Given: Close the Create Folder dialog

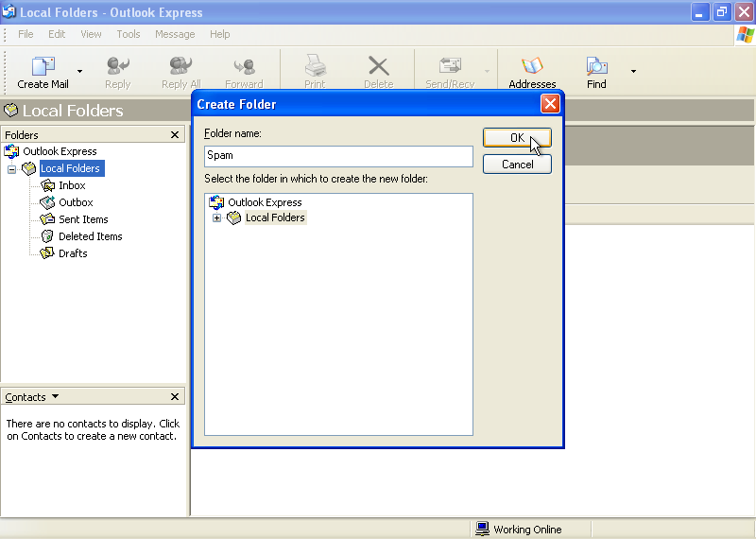Looking at the screenshot, I should coord(550,104).
